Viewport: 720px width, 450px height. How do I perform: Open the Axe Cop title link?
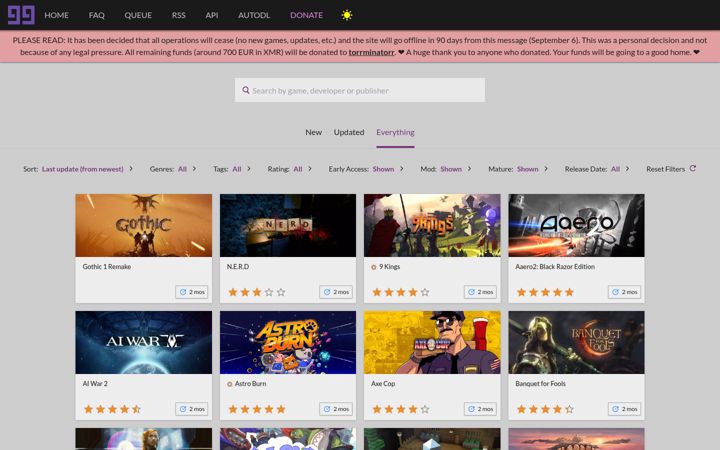click(x=383, y=384)
